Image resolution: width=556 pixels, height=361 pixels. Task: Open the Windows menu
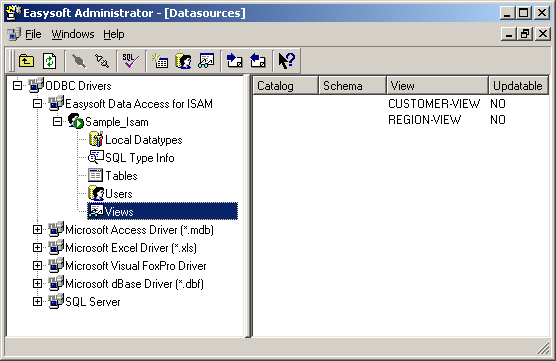(73, 34)
